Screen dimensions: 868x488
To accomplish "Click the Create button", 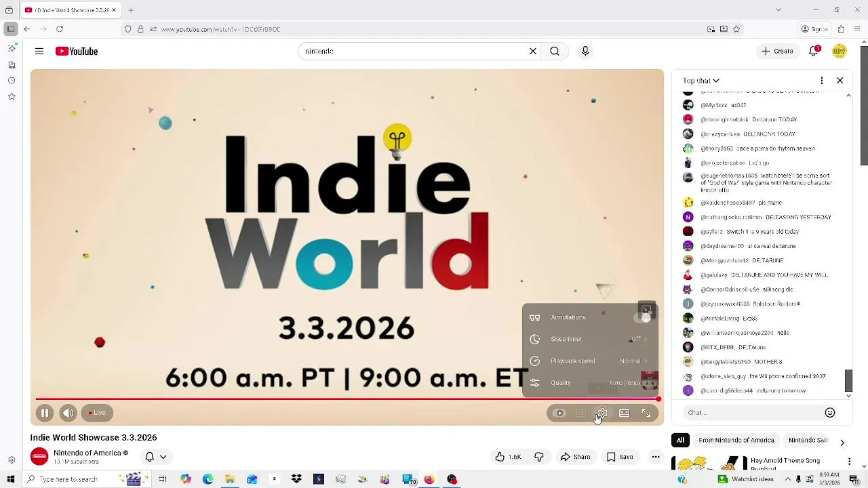I will click(x=777, y=52).
